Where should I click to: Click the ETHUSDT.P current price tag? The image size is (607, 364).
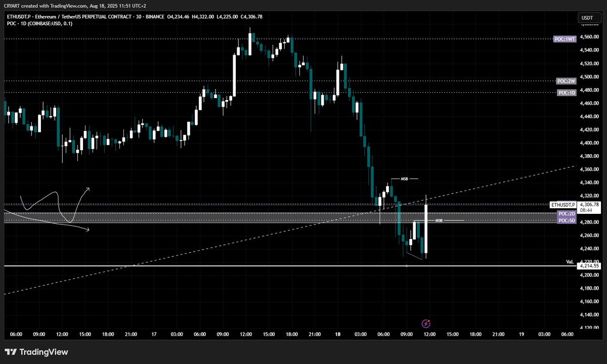click(x=563, y=205)
